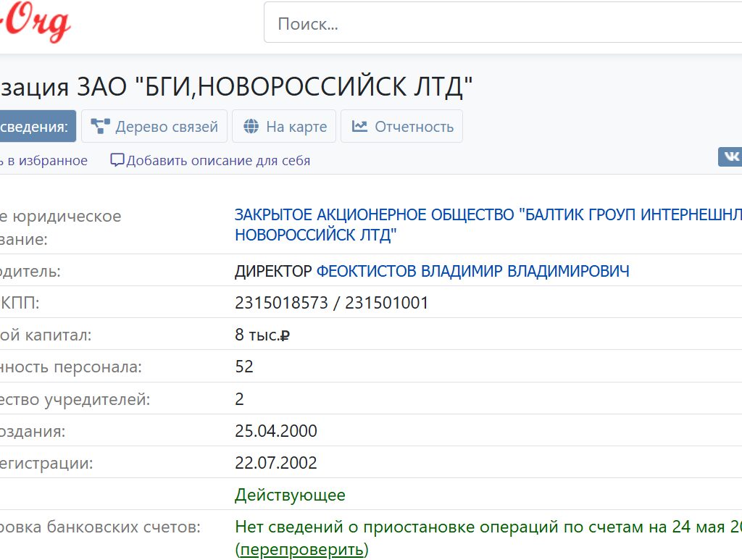Click the green Действующее status
This screenshot has height=560, width=742.
[x=290, y=496]
